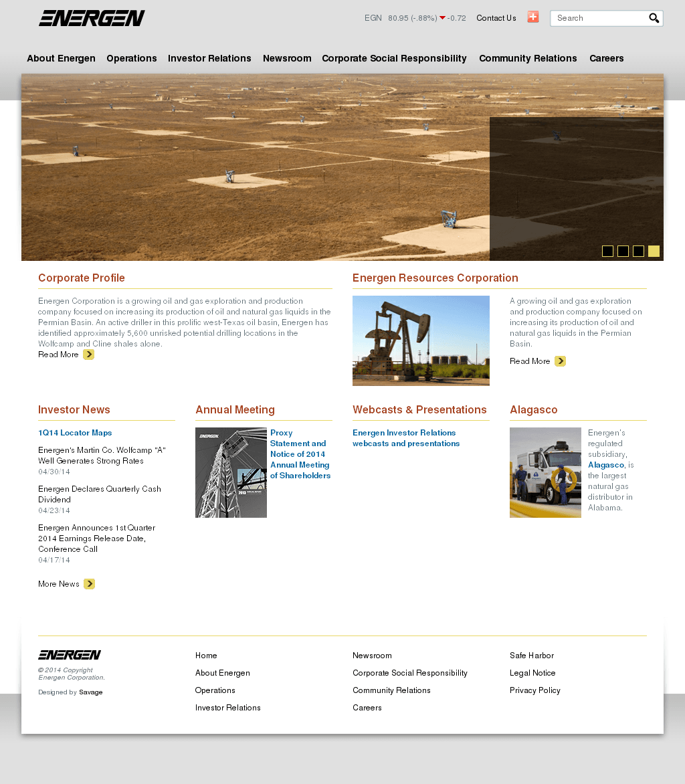Open the About Energen menu
The image size is (685, 784).
click(x=61, y=58)
